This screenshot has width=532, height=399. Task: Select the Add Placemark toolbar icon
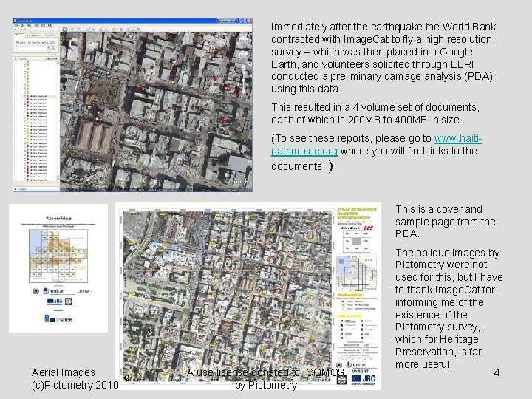tap(72, 30)
